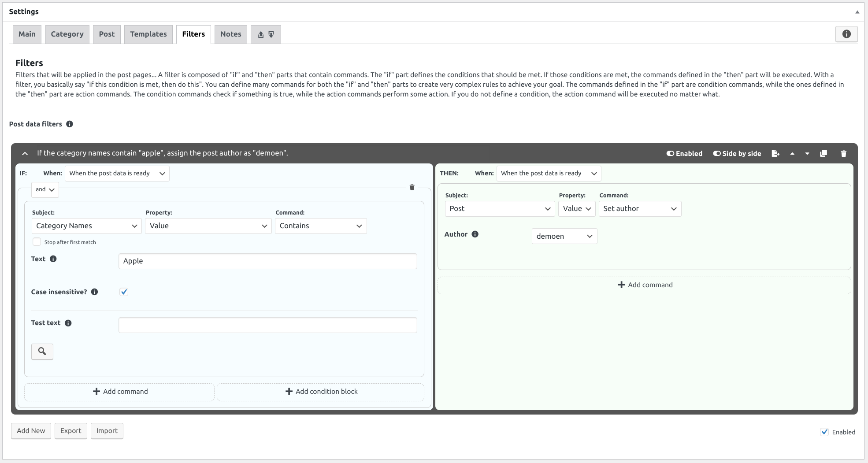868x463 pixels.
Task: Click the Add New button
Action: (x=31, y=431)
